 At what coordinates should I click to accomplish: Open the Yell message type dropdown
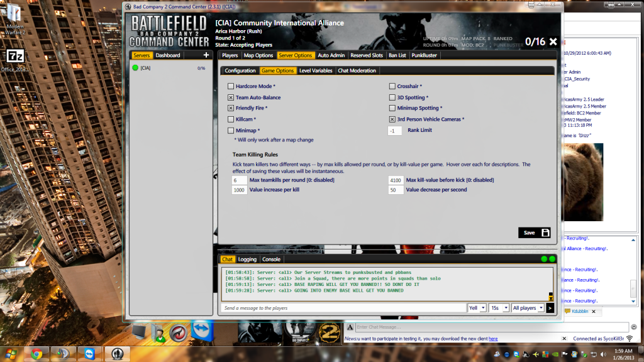(477, 308)
